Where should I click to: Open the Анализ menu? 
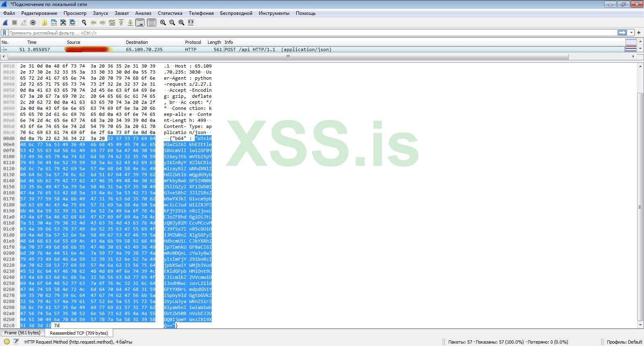[143, 13]
